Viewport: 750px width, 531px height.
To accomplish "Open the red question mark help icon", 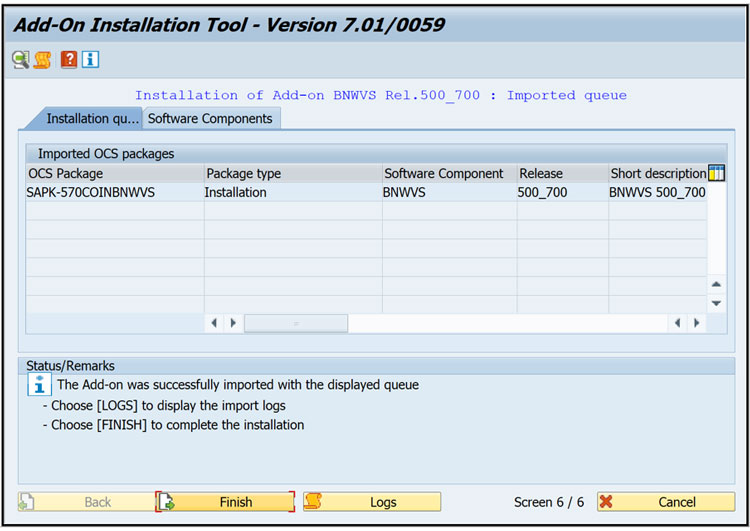I will tap(69, 60).
